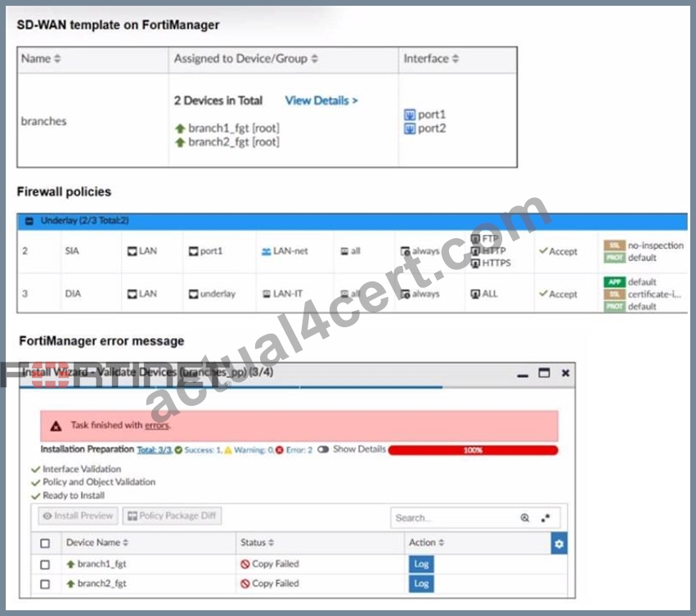Click the green arrow beside branch1_fgt [root]

(x=180, y=128)
